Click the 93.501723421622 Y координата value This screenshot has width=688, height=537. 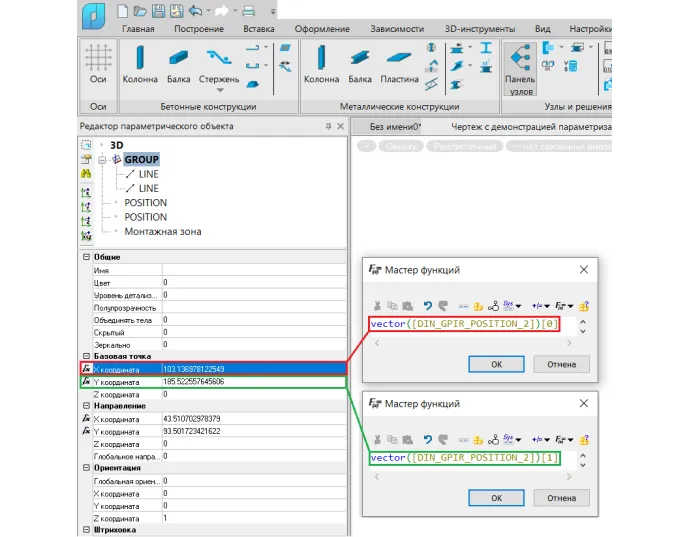pos(254,431)
